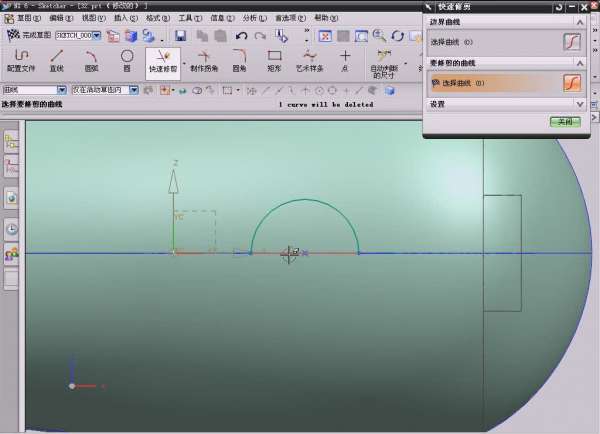600x434 pixels.
Task: Click the 完成草图 (Finish Sketch) button
Action: (29, 35)
